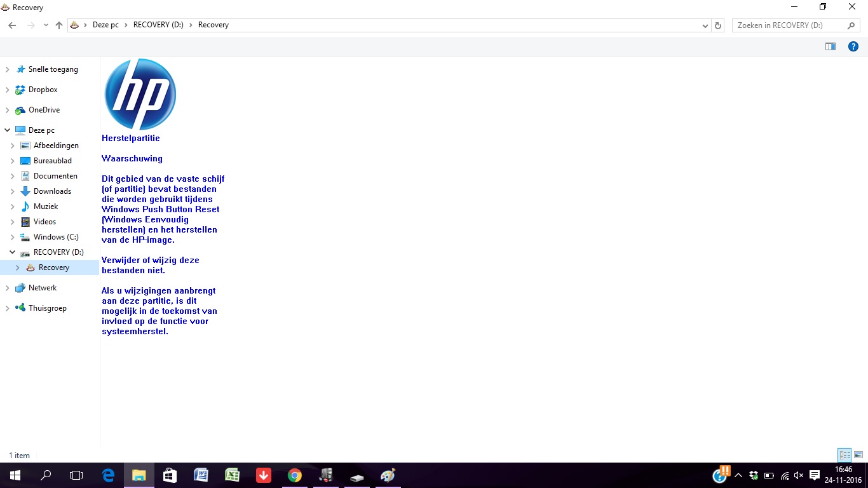Select Downloads in navigation pane

[52, 191]
